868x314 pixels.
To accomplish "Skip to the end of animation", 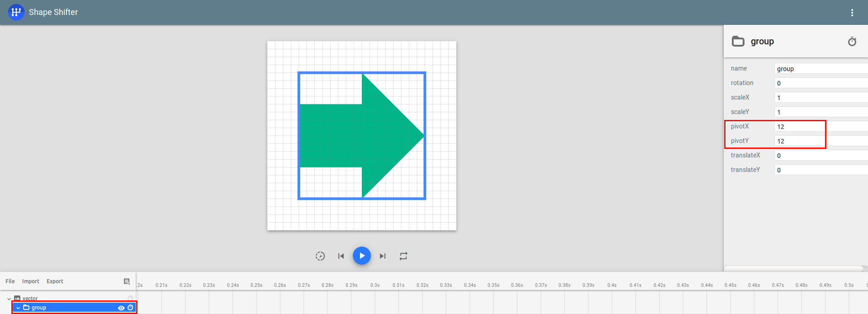I will click(x=383, y=256).
